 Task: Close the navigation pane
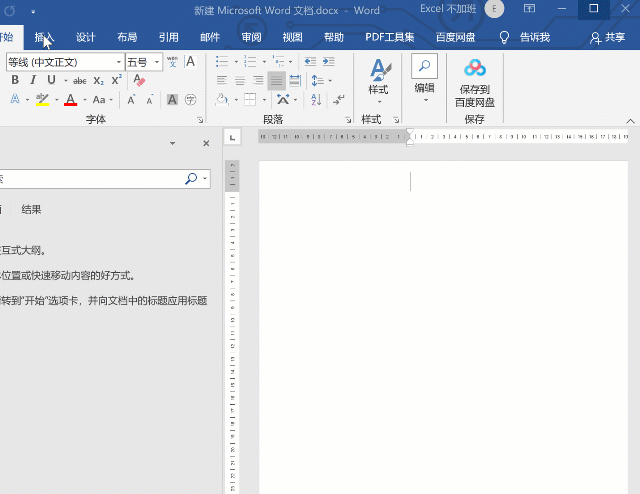click(x=206, y=143)
